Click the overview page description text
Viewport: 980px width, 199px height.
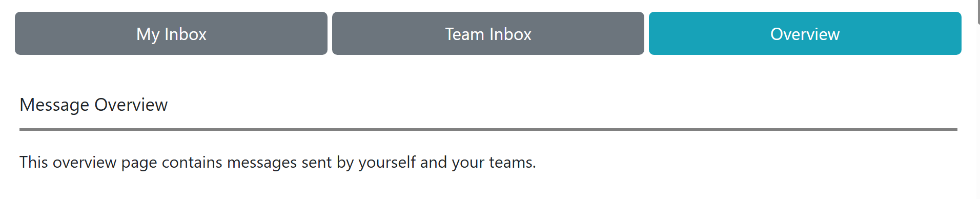click(278, 163)
